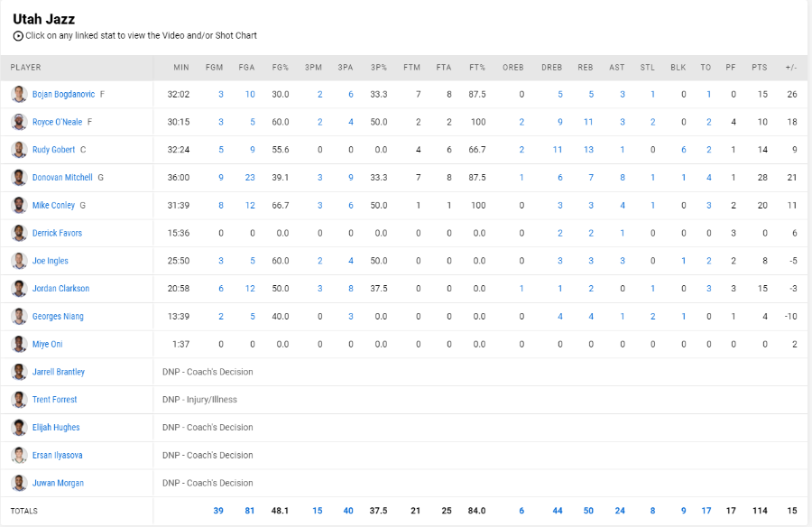Image resolution: width=812 pixels, height=527 pixels.
Task: Click Ersan Ilyasova's player headshot
Action: click(x=19, y=455)
